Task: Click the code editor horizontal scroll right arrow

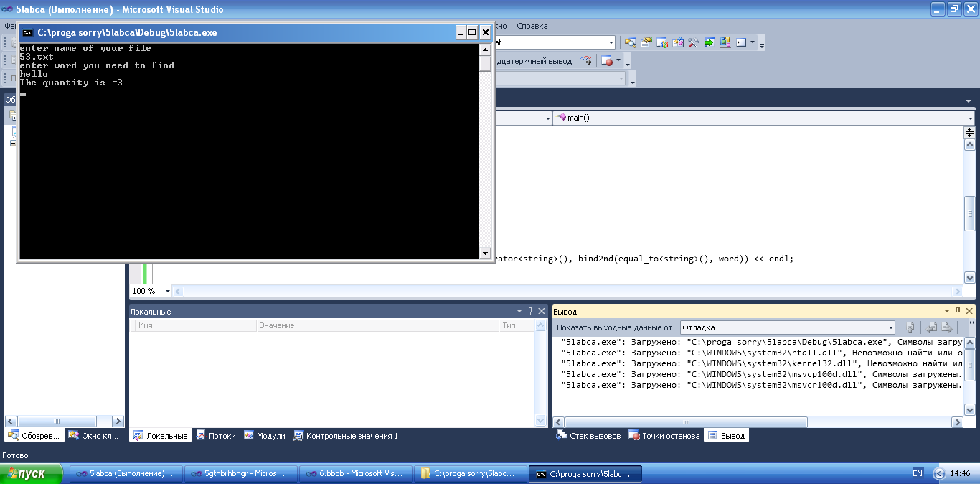Action: 957,291
